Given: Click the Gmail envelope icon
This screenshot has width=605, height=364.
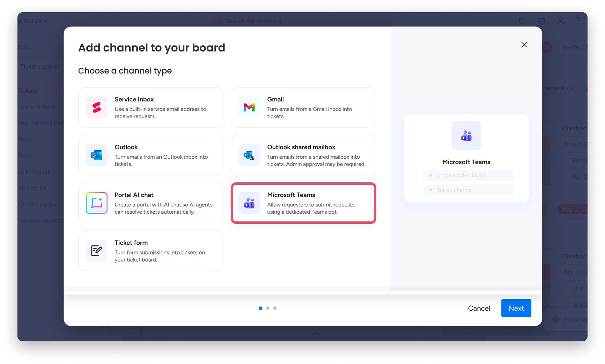Looking at the screenshot, I should click(x=249, y=107).
